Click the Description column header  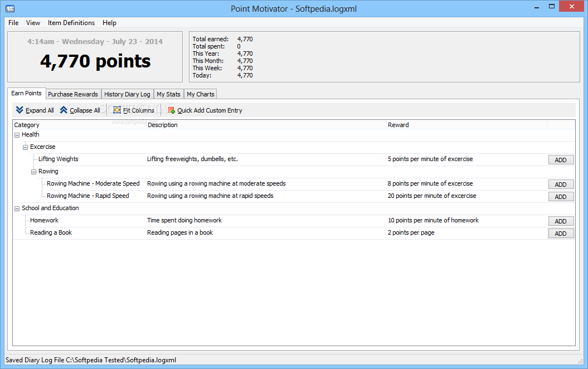[x=266, y=125]
